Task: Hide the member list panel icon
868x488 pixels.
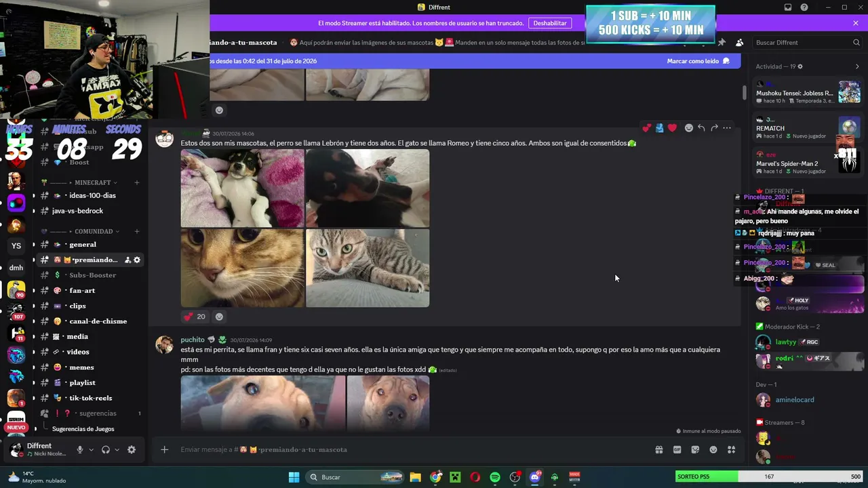Action: (x=739, y=42)
